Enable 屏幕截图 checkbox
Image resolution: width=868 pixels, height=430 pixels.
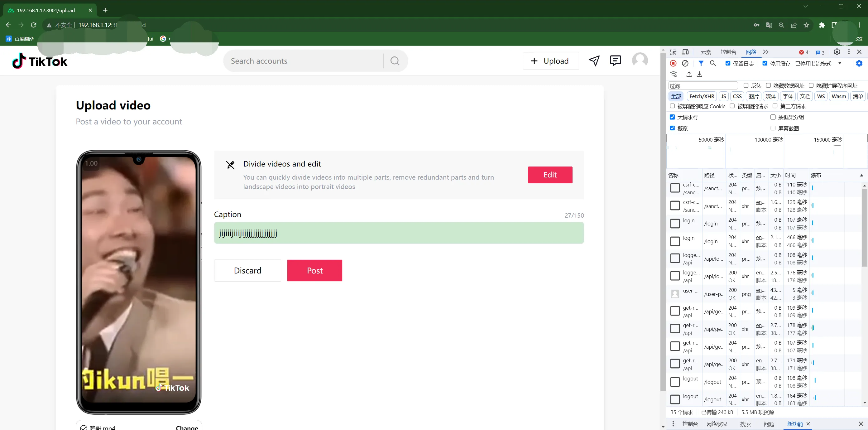pos(773,128)
